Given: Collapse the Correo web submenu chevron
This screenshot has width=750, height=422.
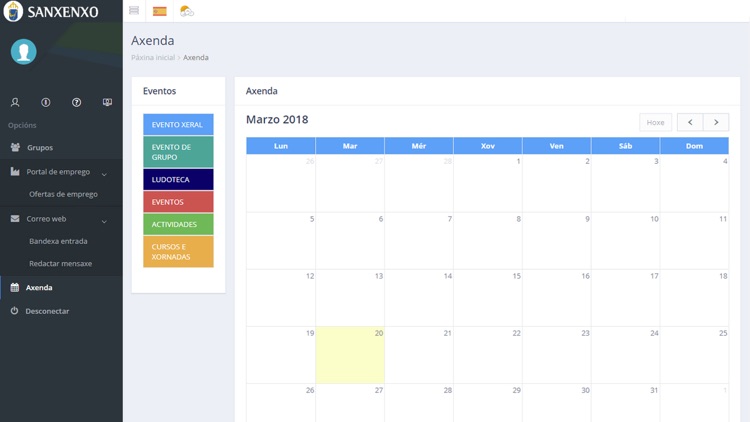Looking at the screenshot, I should pyautogui.click(x=104, y=222).
